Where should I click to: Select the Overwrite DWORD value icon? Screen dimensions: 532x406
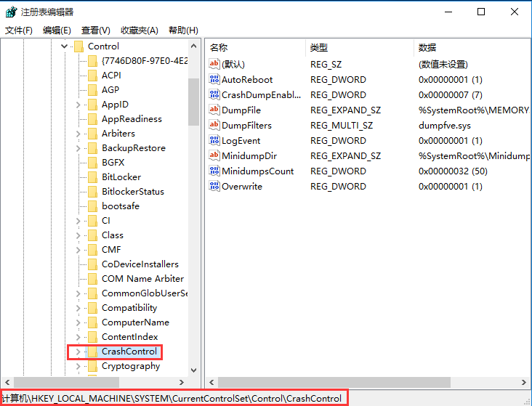pos(214,187)
